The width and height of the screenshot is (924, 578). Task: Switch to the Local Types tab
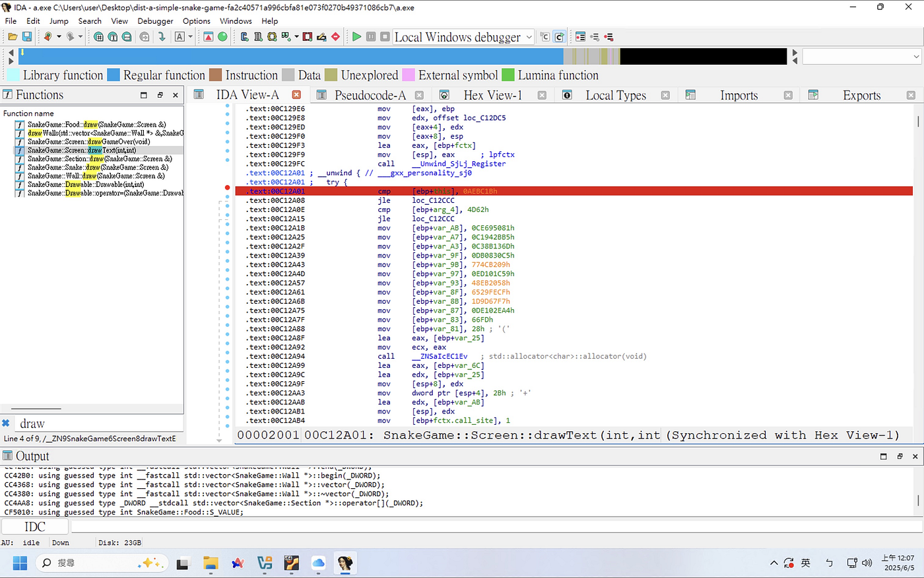[x=616, y=95]
